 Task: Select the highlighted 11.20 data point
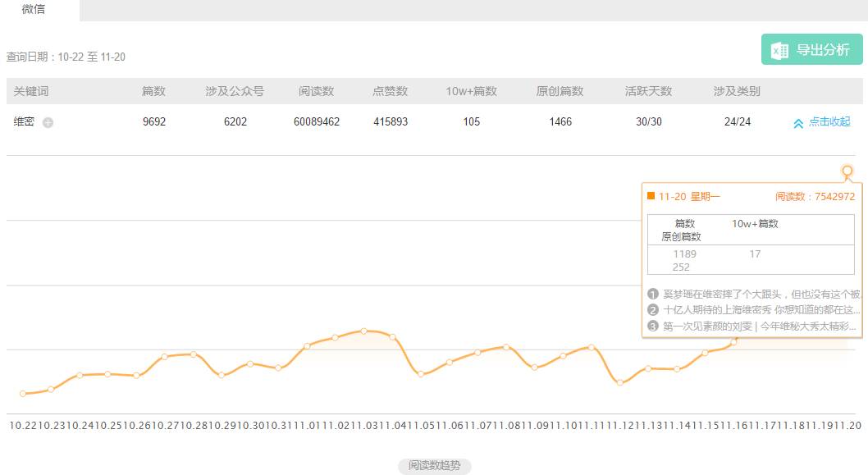[x=847, y=171]
